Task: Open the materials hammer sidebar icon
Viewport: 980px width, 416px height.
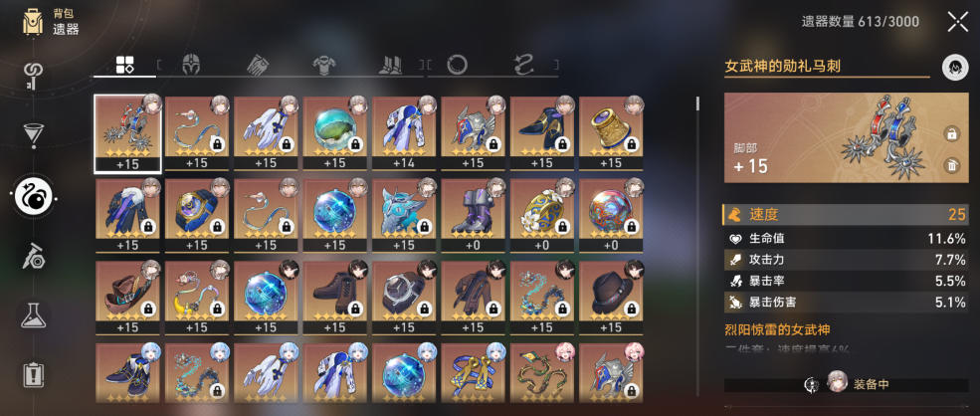Action: pos(33,257)
